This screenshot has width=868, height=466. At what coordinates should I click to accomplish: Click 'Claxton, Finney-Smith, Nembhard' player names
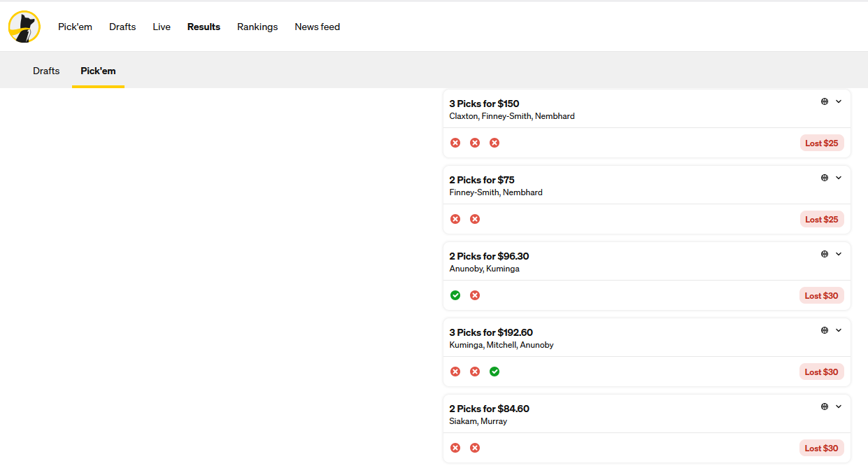512,116
